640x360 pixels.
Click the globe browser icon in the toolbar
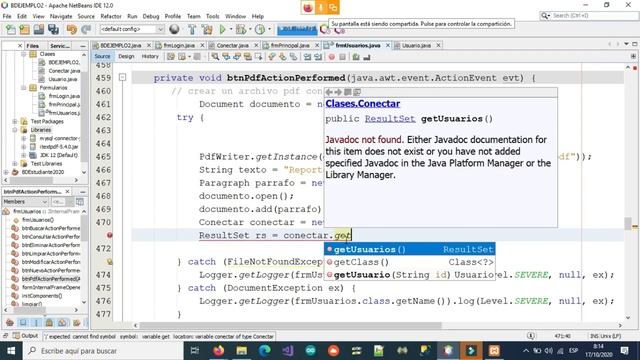[174, 29]
